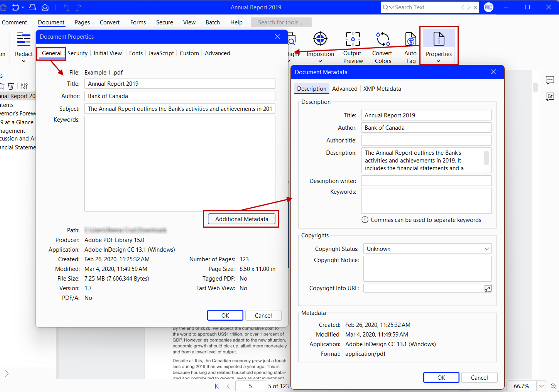Click Keywords box in Document Metadata
559x392 pixels.
[426, 201]
